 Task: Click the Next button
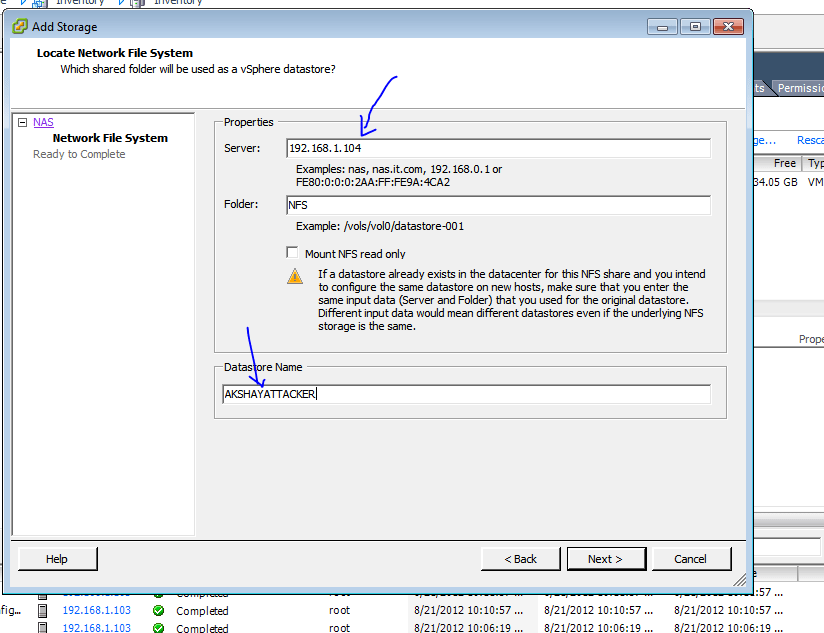point(606,559)
